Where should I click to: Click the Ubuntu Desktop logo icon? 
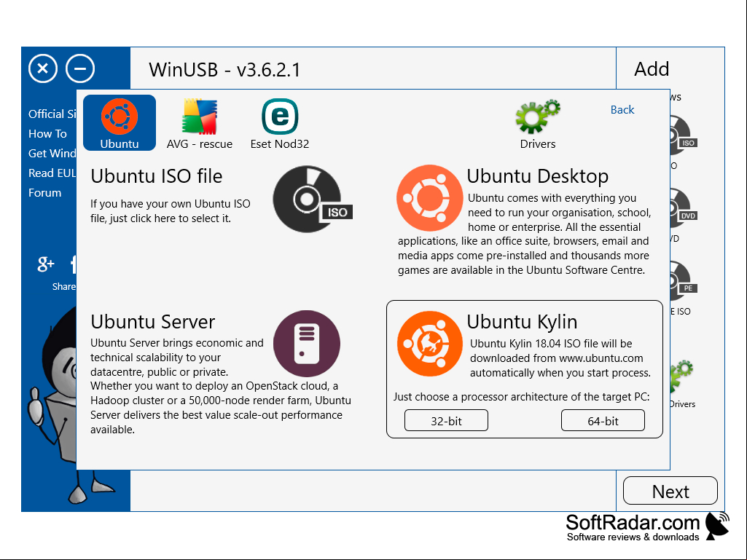coord(430,198)
